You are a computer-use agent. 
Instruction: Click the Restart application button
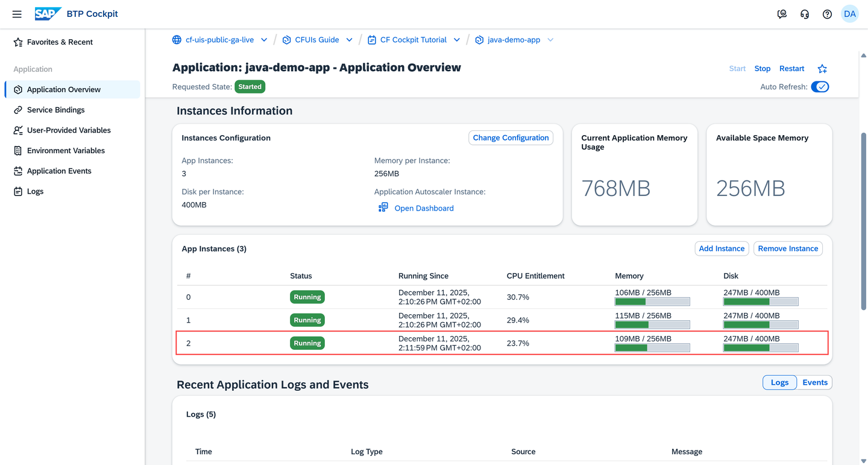point(792,69)
